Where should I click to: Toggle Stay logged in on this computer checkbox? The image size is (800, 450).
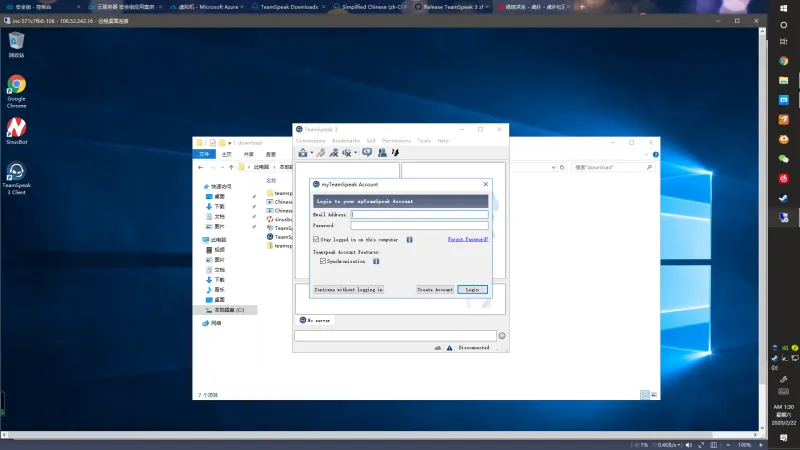(316, 239)
